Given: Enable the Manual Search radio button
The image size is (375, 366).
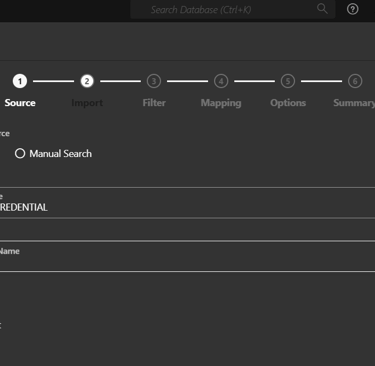Looking at the screenshot, I should click(x=20, y=153).
